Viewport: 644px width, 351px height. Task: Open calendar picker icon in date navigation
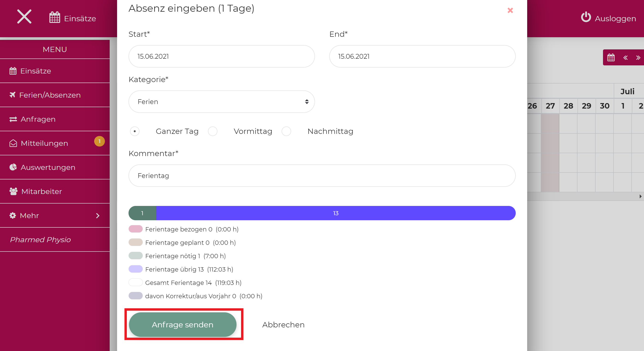click(611, 58)
